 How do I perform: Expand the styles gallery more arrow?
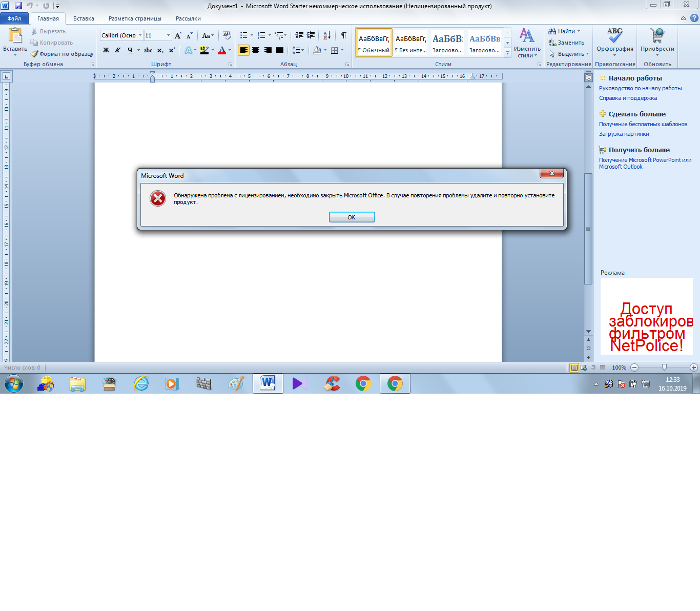coord(508,53)
